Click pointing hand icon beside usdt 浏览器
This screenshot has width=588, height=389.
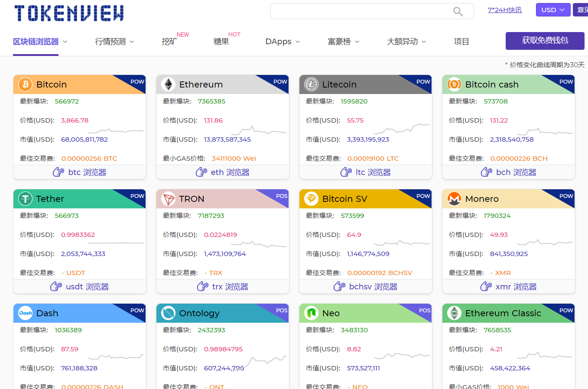[56, 286]
